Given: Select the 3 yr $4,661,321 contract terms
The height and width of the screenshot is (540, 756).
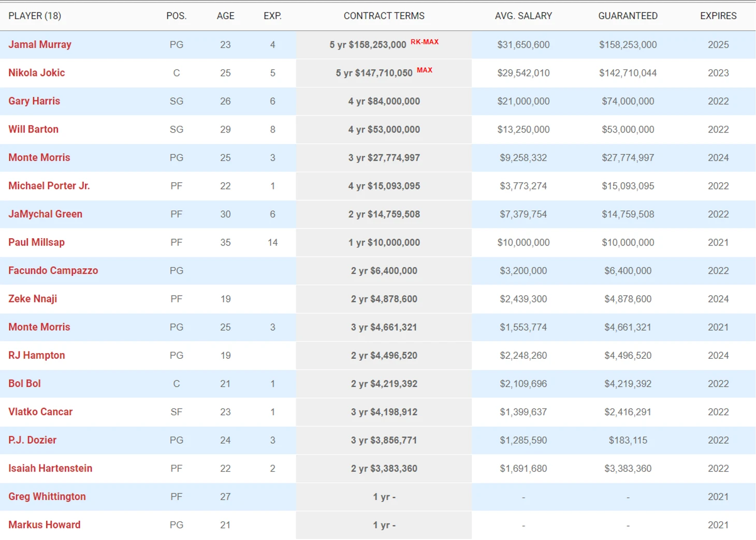Looking at the screenshot, I should 384,327.
